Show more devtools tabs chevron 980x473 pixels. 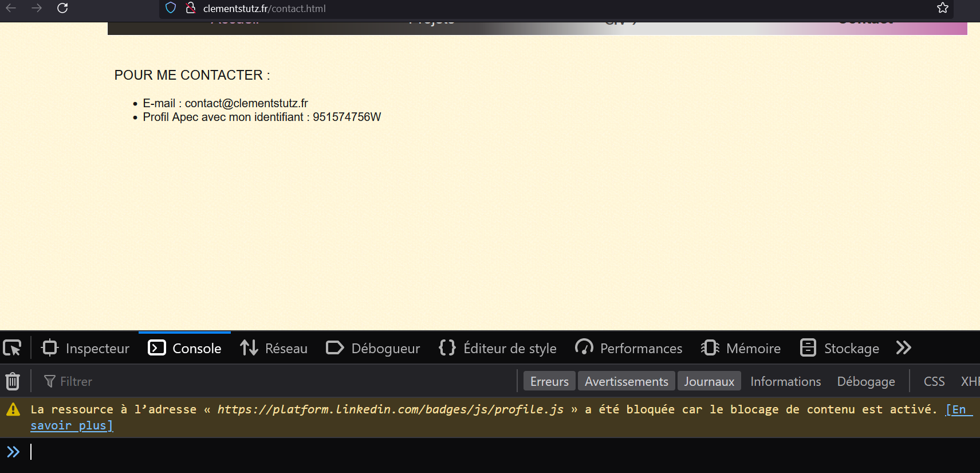click(903, 348)
